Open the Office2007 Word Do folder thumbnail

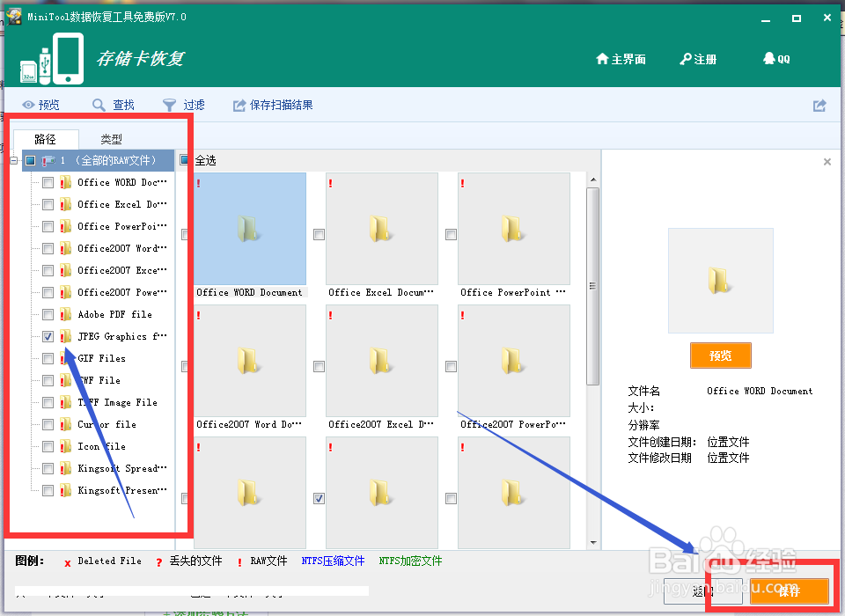click(250, 361)
